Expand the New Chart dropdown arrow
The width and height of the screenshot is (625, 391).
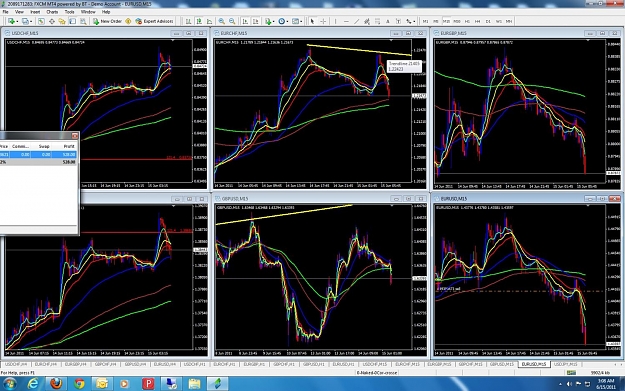click(x=17, y=22)
